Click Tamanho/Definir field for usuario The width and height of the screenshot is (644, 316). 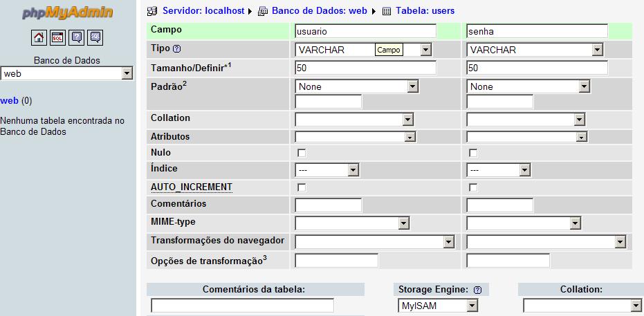point(365,68)
